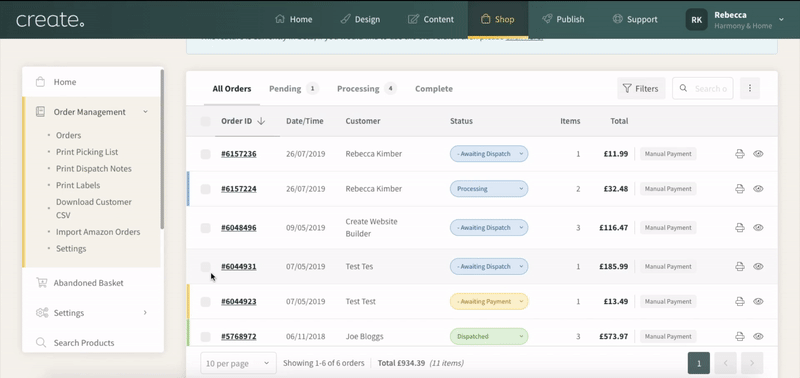Open order link #6157236

(x=239, y=154)
